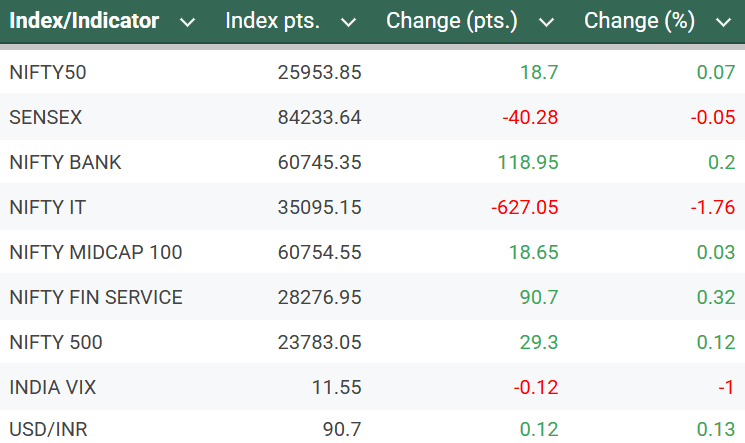Image resolution: width=745 pixels, height=443 pixels.
Task: Click the NIFTY BANK row label
Action: tap(65, 162)
